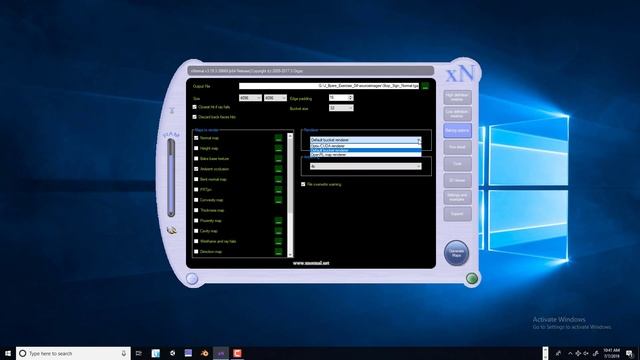Click the red app icon on the taskbar
The width and height of the screenshot is (640, 360).
[237, 353]
